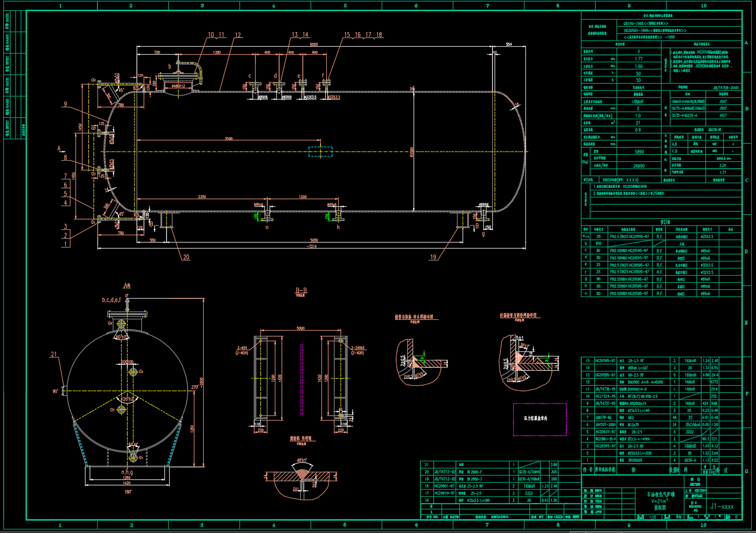This screenshot has height=533, width=756.
Task: Select callout number 21 in end view
Action: tap(54, 354)
